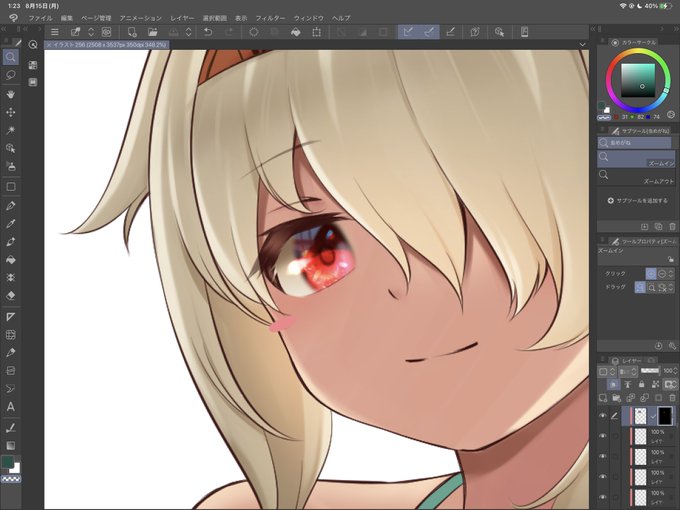680x510 pixels.
Task: Open the new-file options up-down arrows
Action: click(x=91, y=32)
